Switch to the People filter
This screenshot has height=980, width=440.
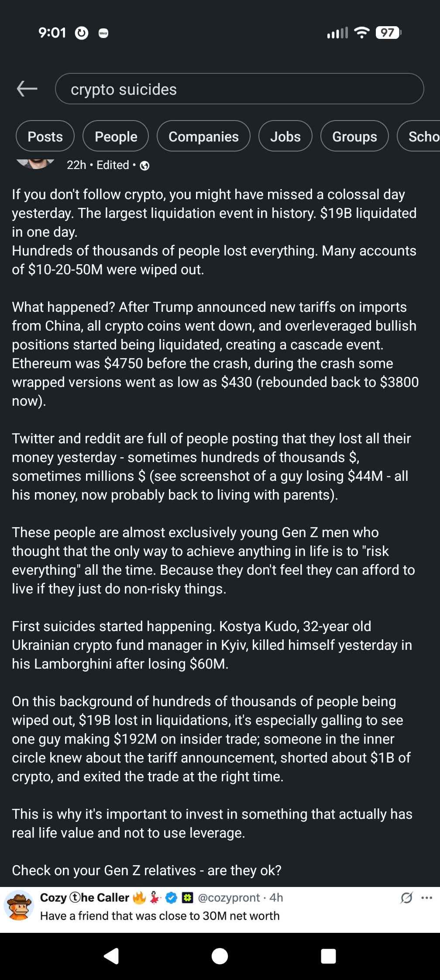point(116,136)
